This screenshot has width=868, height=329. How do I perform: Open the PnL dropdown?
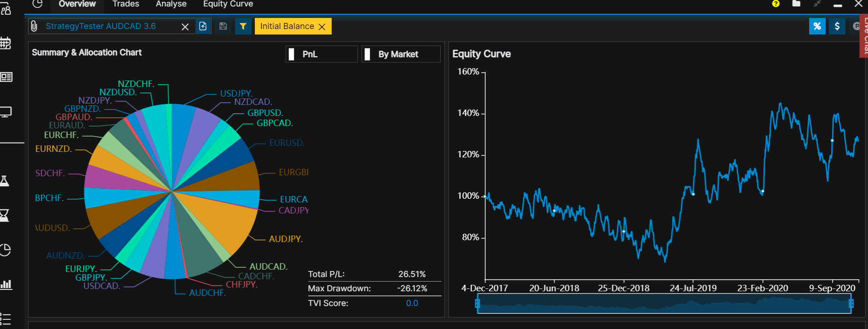322,54
